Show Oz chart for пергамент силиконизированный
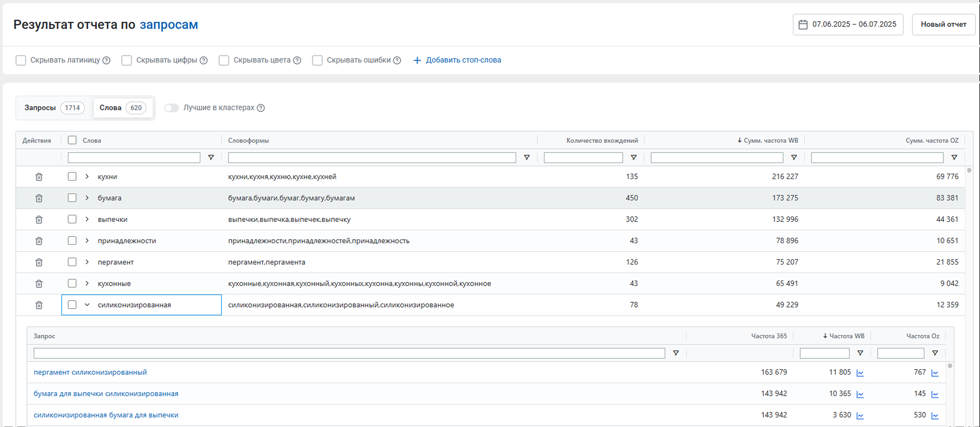The width and height of the screenshot is (980, 427). 935,373
